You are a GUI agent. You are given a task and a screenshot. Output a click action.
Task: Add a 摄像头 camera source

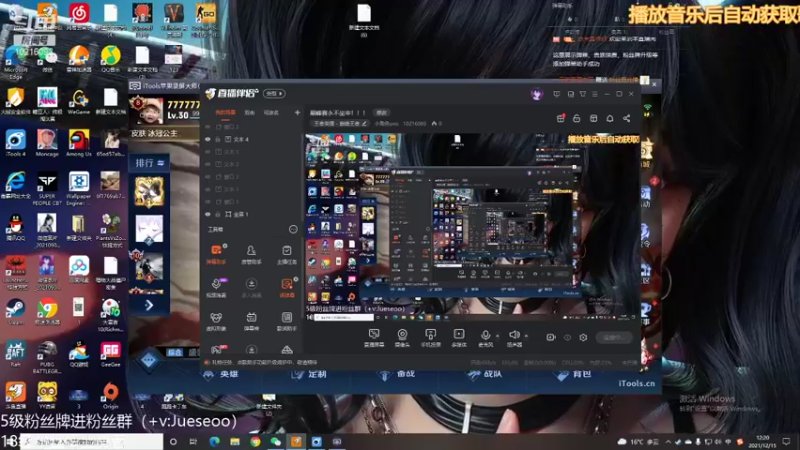[402, 337]
